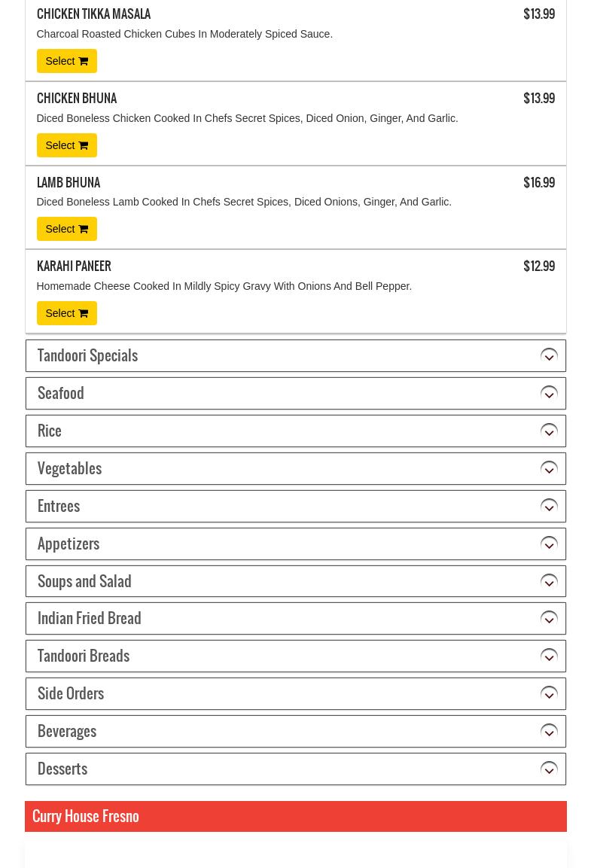Expand the Tandoori Breads section
The width and height of the screenshot is (591, 868).
tap(295, 656)
